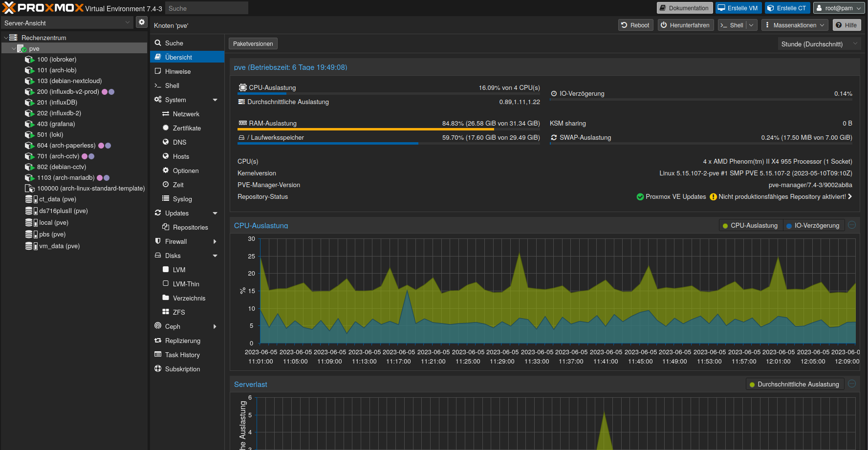868x450 pixels.
Task: Click the Laufwerksspeicher usage progress bar
Action: click(x=389, y=144)
